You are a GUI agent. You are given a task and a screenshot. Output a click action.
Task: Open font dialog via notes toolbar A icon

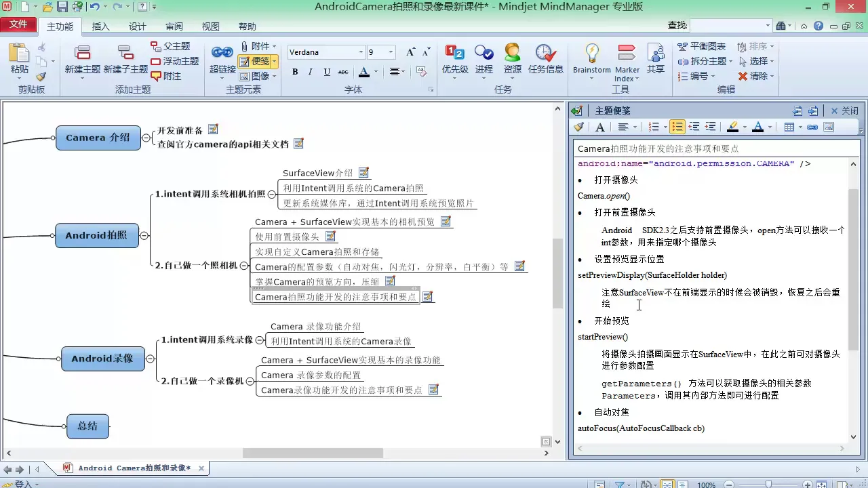click(x=600, y=127)
